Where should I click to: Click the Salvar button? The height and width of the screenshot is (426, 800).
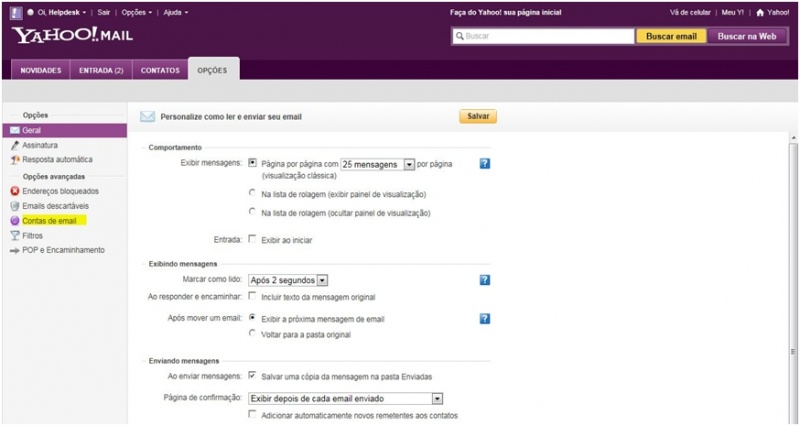[x=478, y=116]
